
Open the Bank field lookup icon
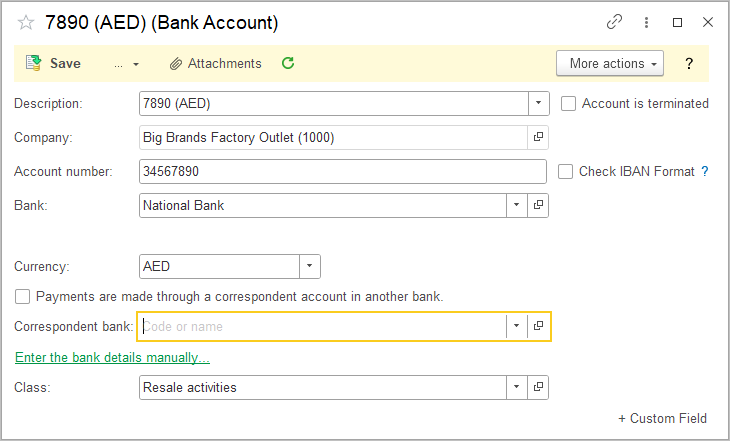coord(538,205)
